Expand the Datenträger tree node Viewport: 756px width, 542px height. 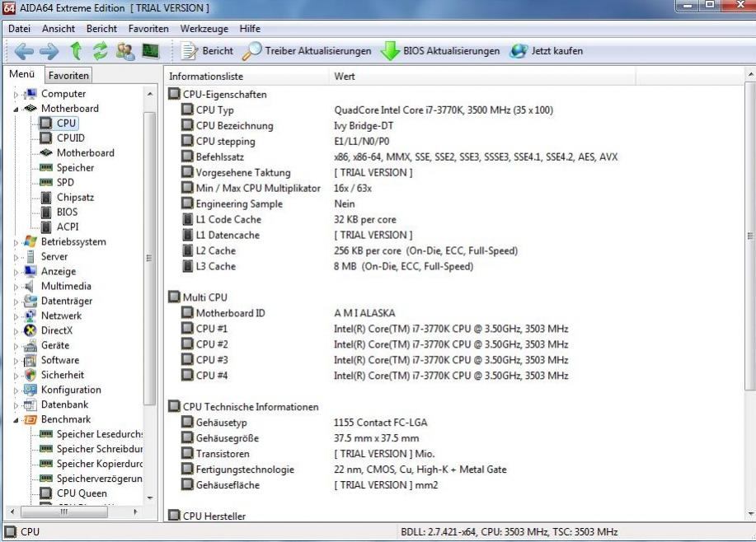(x=16, y=302)
